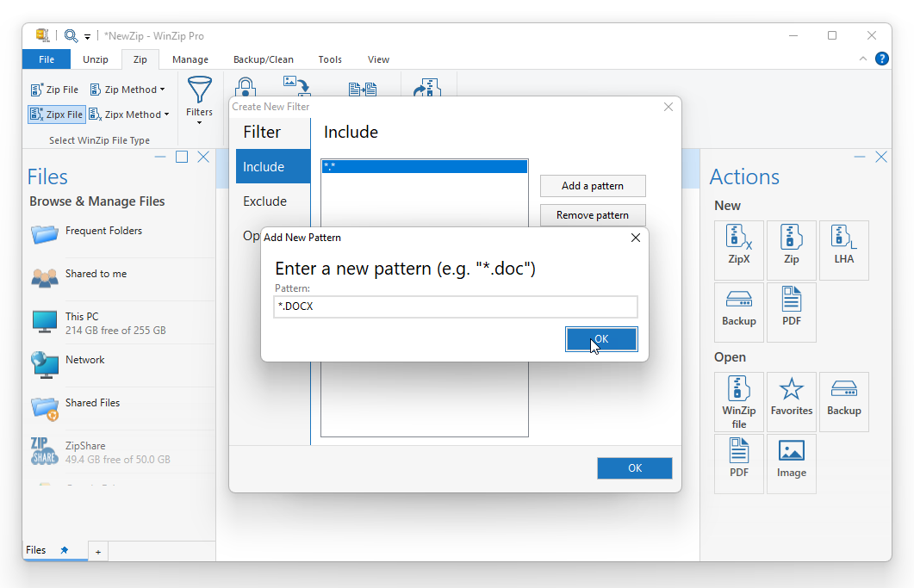
Task: Select the Zip File type option
Action: tap(54, 90)
